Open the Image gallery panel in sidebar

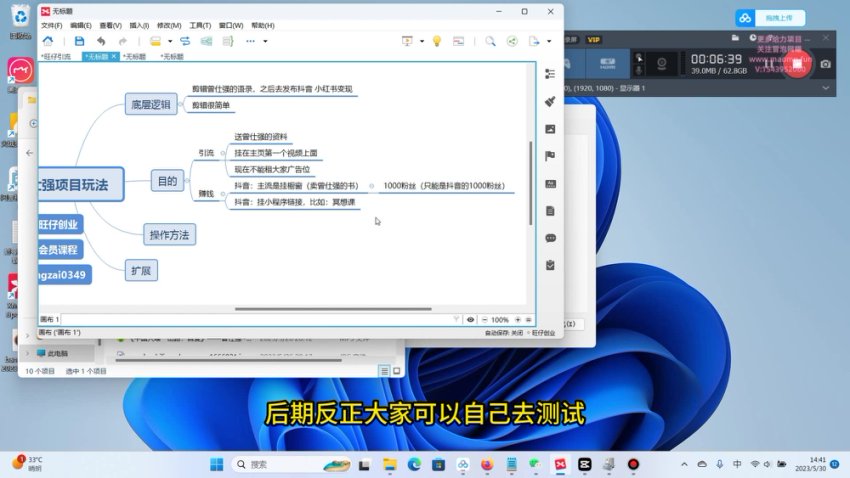pos(550,129)
